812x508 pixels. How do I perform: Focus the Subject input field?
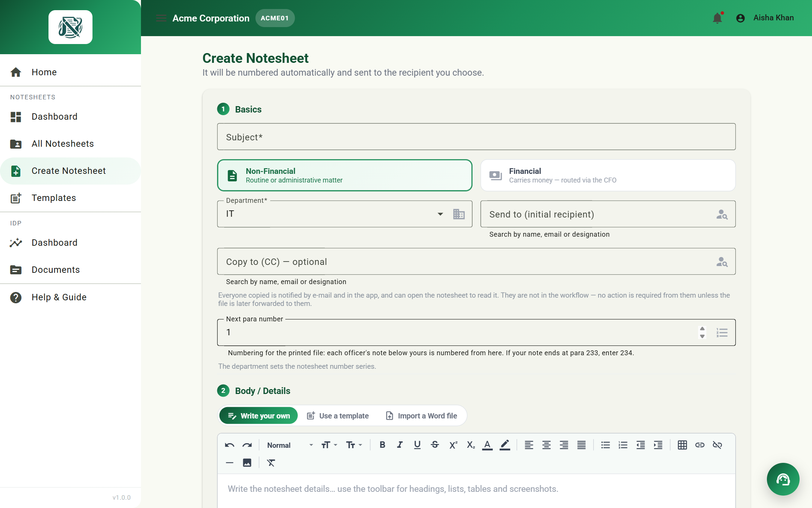pos(476,137)
